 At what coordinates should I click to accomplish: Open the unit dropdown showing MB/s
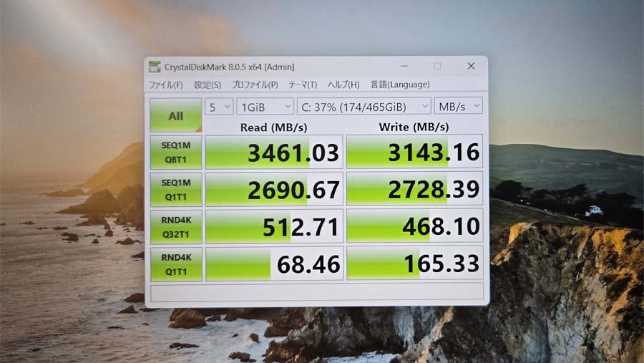point(459,107)
